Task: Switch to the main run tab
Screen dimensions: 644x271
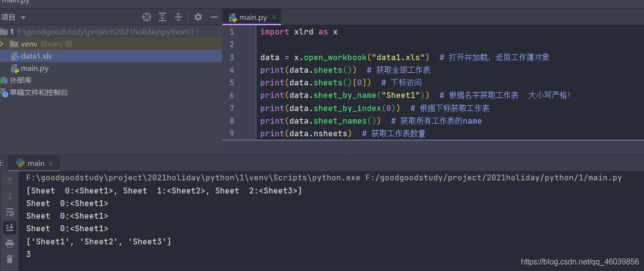Action: (35, 163)
